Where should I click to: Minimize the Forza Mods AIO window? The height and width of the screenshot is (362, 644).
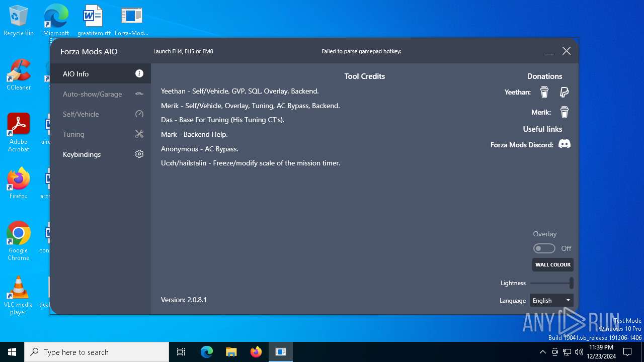pyautogui.click(x=550, y=51)
